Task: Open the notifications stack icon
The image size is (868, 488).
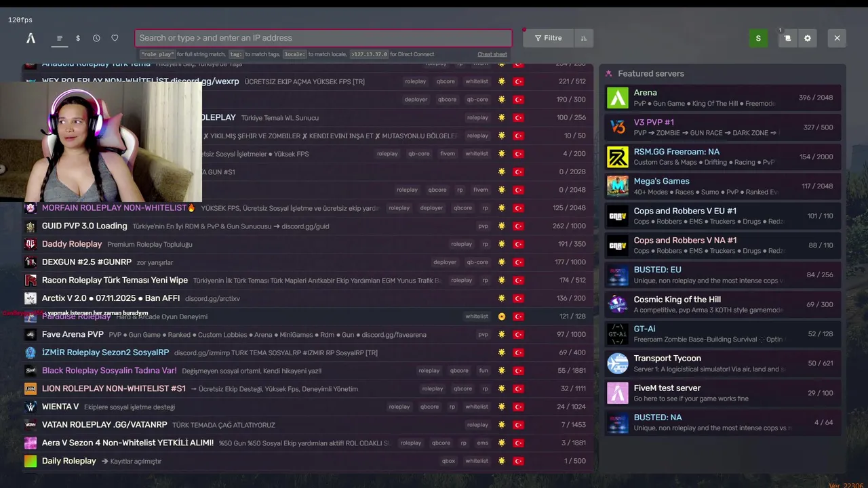Action: [787, 39]
